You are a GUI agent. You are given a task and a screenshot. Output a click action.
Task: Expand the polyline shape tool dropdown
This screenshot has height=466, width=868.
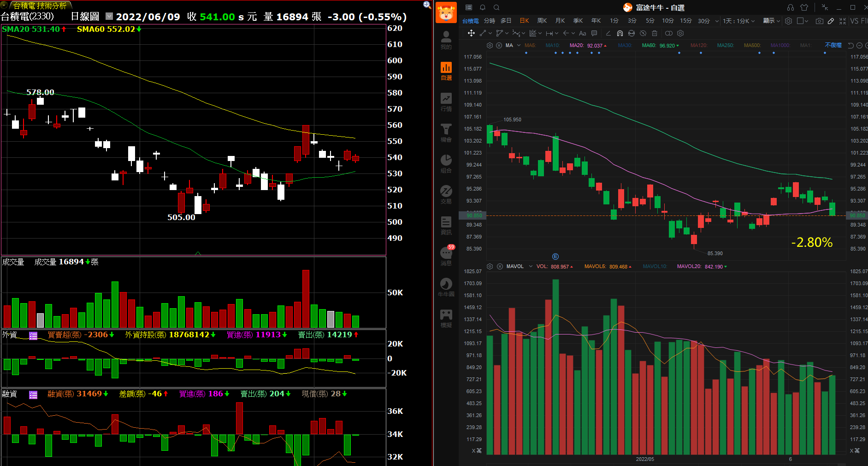point(507,33)
